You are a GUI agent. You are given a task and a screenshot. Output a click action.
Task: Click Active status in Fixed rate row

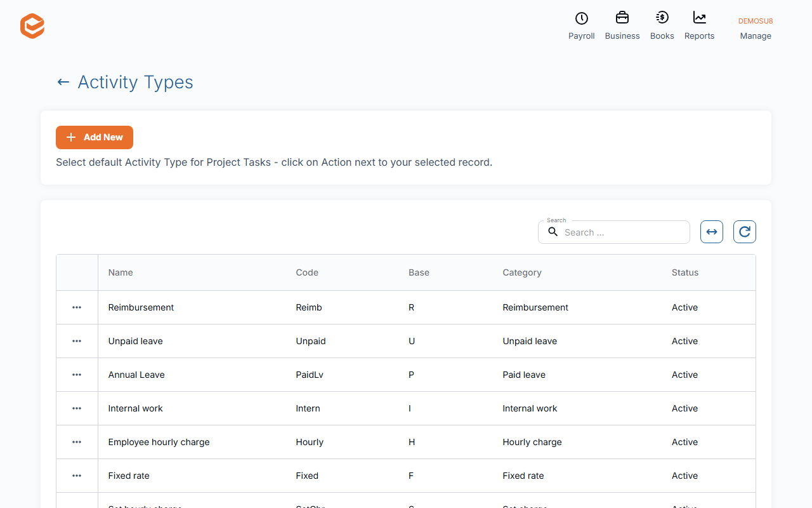pyautogui.click(x=684, y=476)
